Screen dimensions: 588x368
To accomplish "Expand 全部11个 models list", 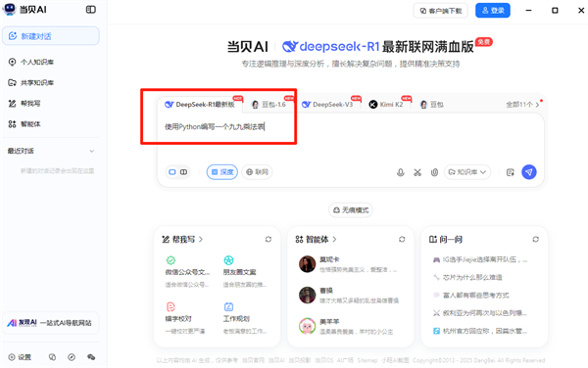I will pyautogui.click(x=522, y=105).
